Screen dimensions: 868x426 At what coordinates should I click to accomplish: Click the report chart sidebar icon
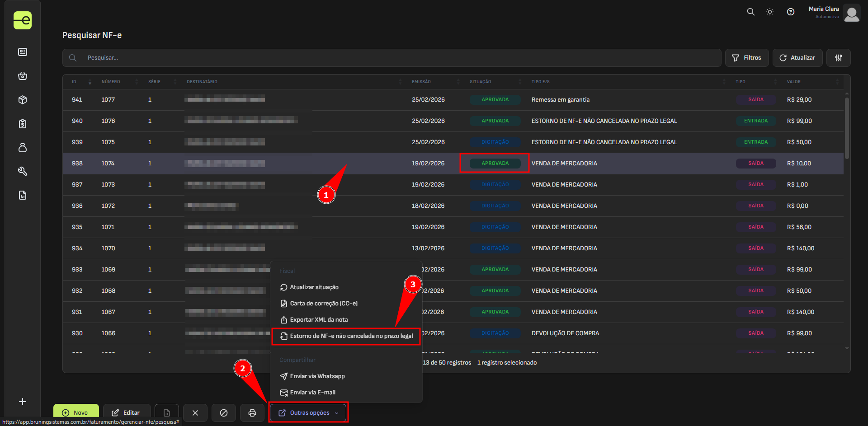[23, 195]
